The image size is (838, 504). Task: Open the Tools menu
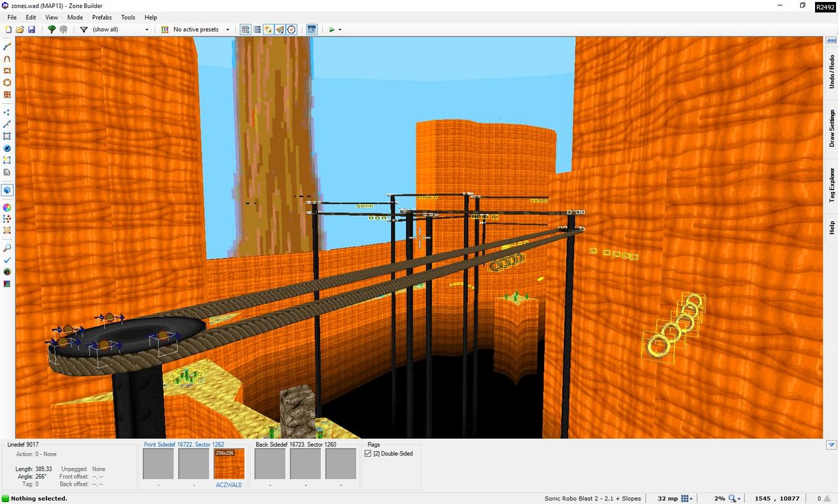pyautogui.click(x=128, y=17)
